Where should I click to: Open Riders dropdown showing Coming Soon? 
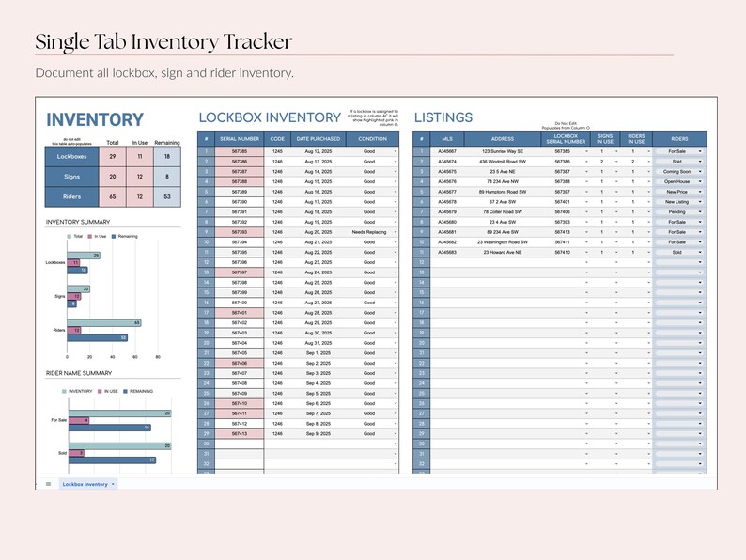[x=700, y=172]
